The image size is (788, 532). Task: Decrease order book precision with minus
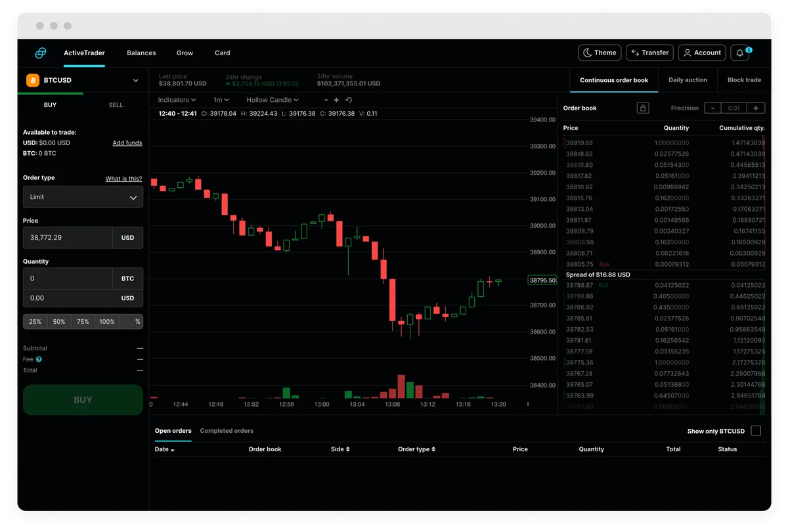712,108
